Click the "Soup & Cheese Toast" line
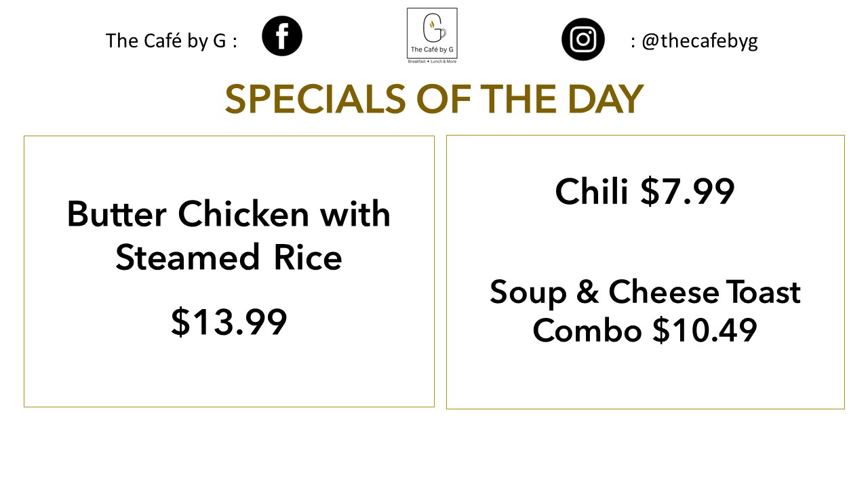The width and height of the screenshot is (868, 488). pos(645,292)
